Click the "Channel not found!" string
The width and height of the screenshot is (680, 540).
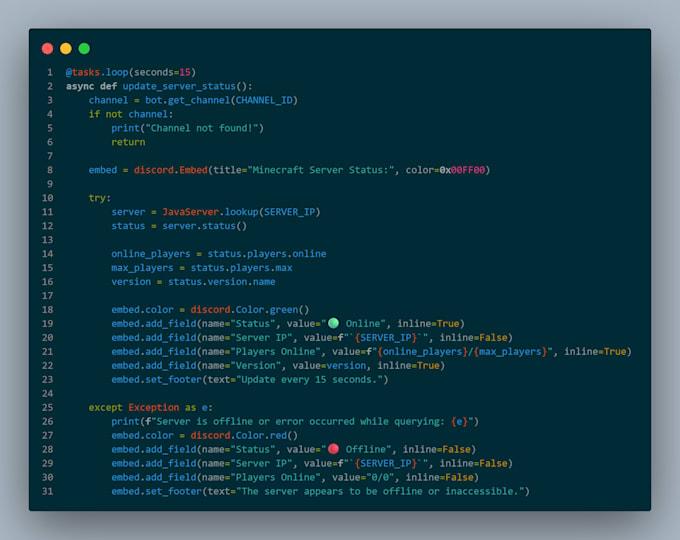(x=202, y=128)
